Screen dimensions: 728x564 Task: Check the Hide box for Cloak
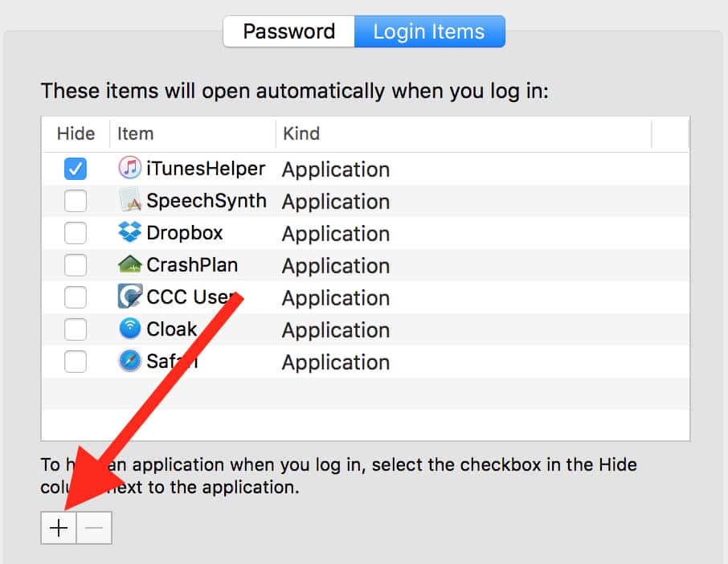point(76,329)
